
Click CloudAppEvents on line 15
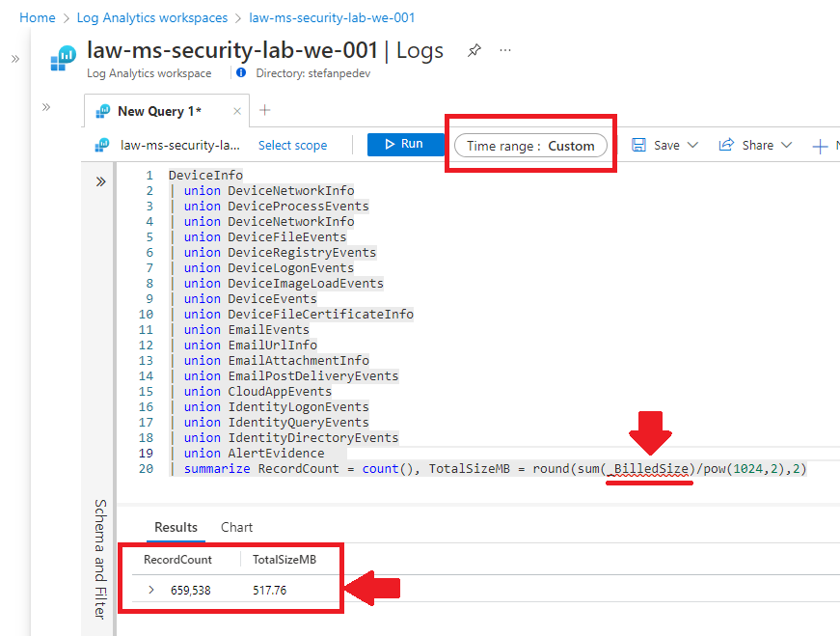click(281, 392)
